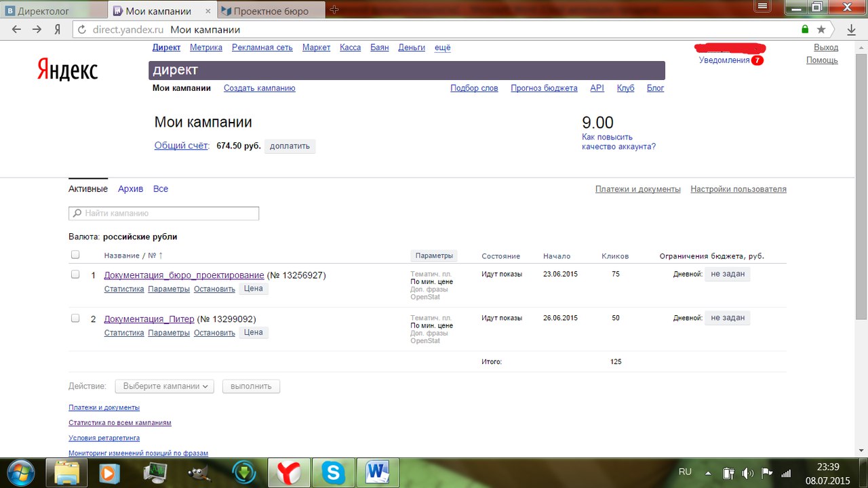Screen dimensions: 868x488
Task: Switch to the Директолог browser tab
Action: (54, 10)
